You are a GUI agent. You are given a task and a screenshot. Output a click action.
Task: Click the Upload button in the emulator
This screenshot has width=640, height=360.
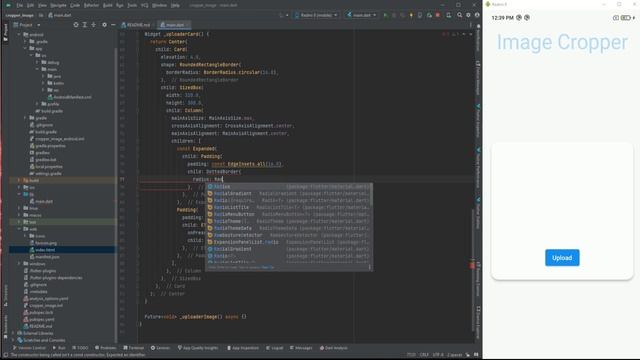click(562, 258)
